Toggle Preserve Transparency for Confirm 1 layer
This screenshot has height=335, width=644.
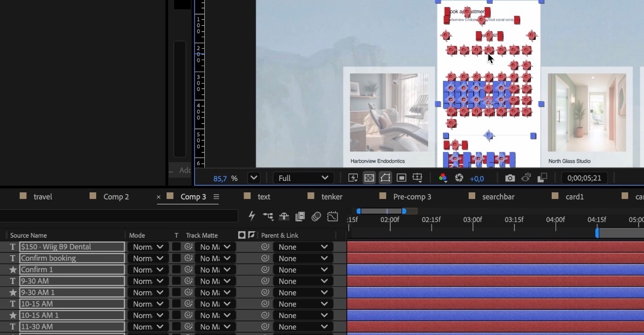(x=176, y=269)
